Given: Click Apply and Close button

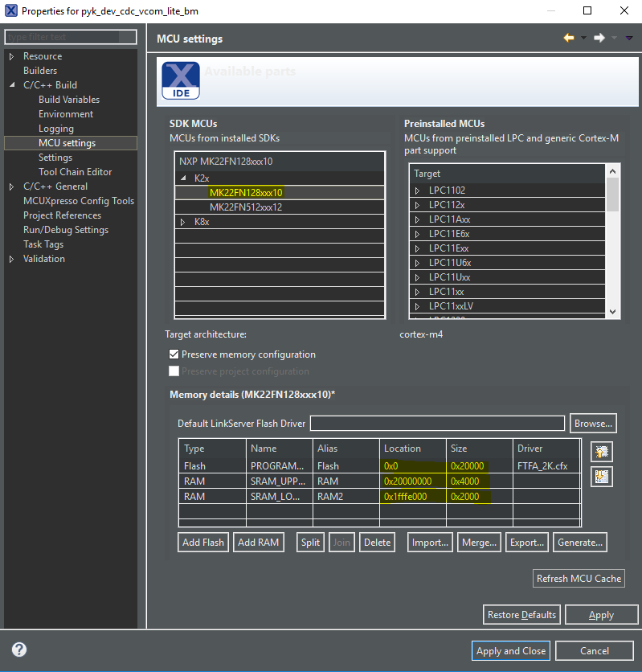Looking at the screenshot, I should (511, 650).
